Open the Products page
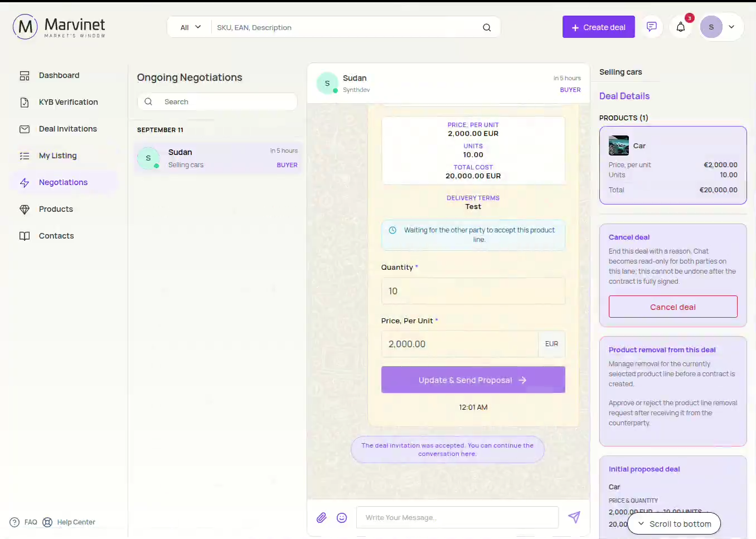Viewport: 756px width, 539px height. (x=64, y=209)
